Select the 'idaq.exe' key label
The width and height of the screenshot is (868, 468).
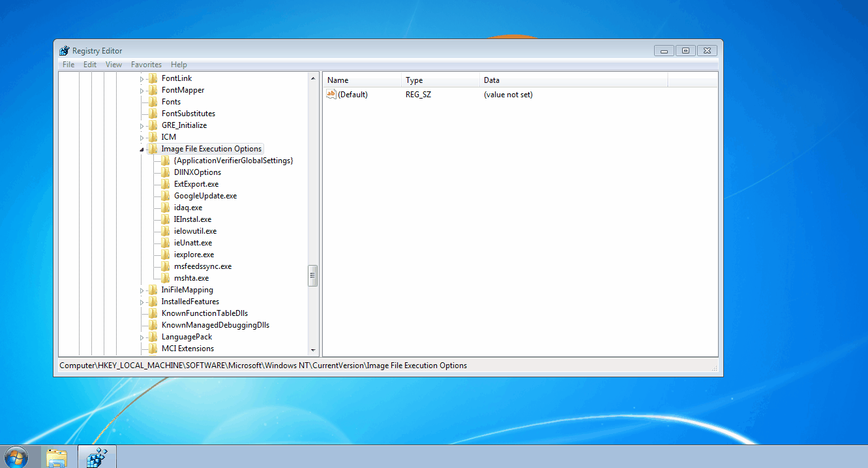click(188, 208)
